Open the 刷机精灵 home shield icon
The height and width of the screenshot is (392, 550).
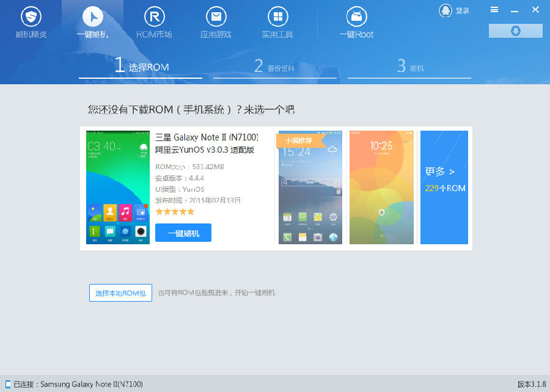pyautogui.click(x=31, y=16)
